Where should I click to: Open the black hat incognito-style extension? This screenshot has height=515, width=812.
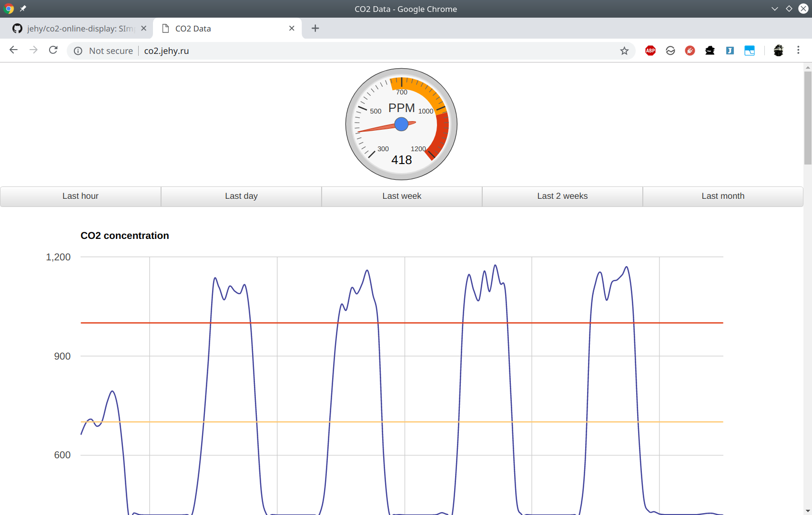coord(710,51)
